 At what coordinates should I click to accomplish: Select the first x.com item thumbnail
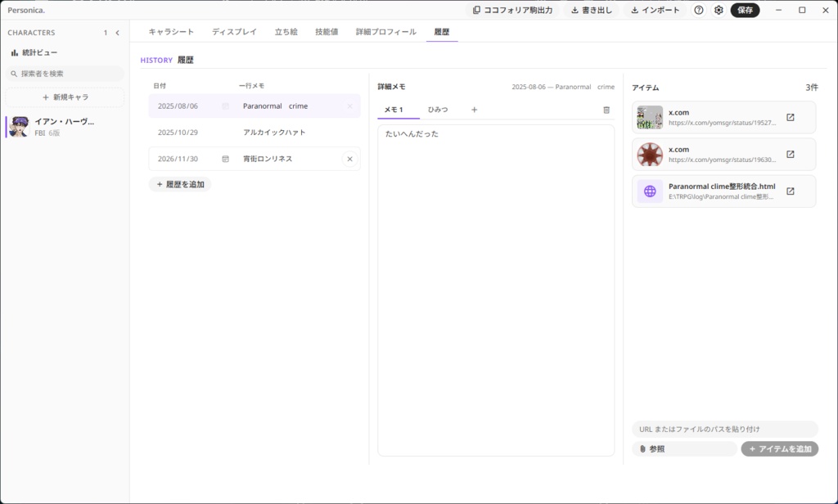point(650,117)
